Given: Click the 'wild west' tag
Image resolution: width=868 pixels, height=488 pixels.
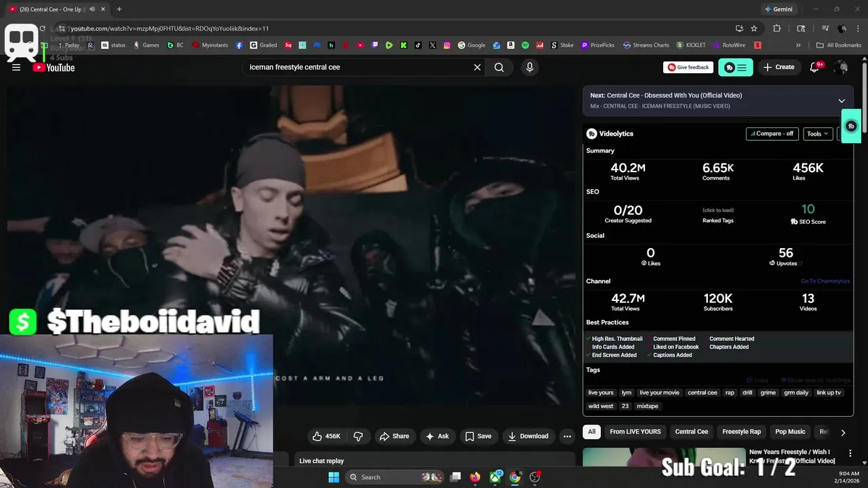Looking at the screenshot, I should (x=601, y=406).
